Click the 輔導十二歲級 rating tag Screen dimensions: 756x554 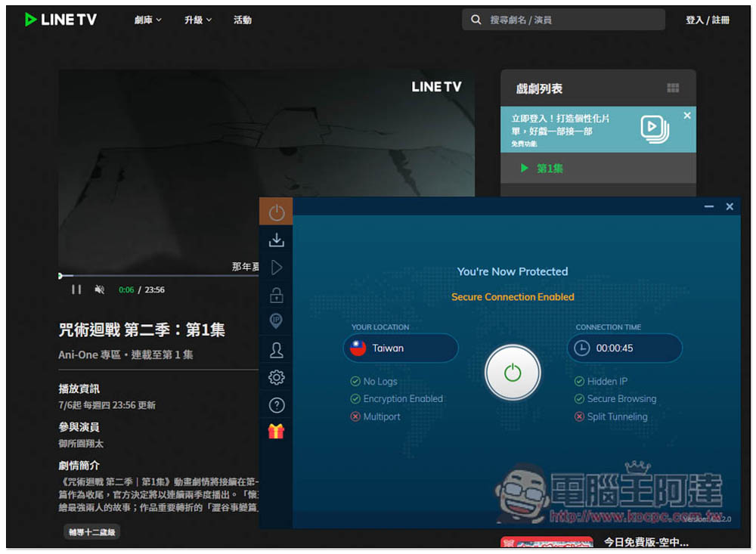[x=91, y=532]
